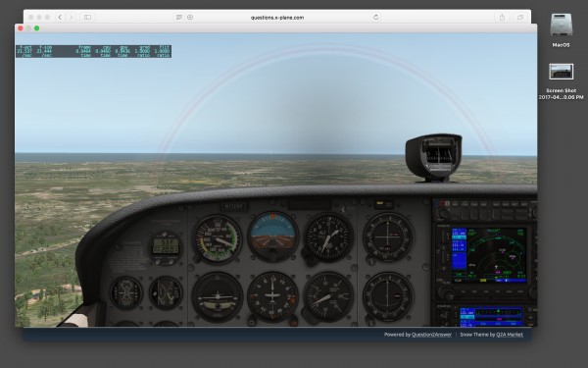This screenshot has height=368, width=588.
Task: Select the questions.x-plane.com address field
Action: (277, 18)
